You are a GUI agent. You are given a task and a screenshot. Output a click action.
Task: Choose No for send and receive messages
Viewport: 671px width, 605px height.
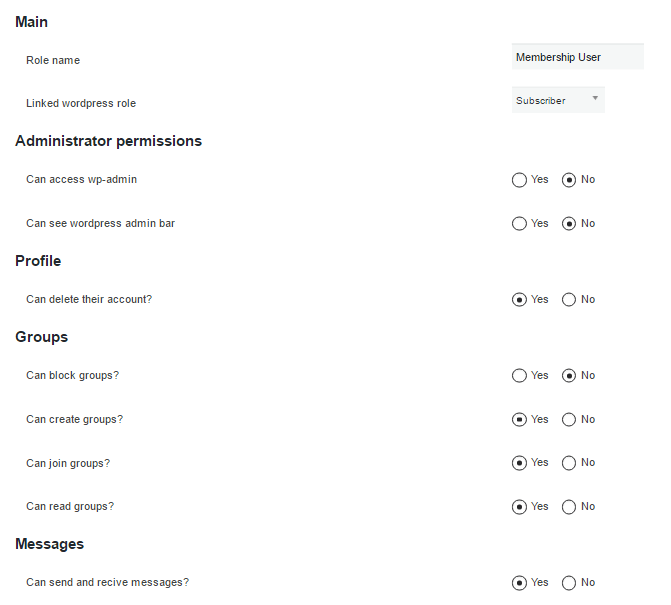(569, 583)
